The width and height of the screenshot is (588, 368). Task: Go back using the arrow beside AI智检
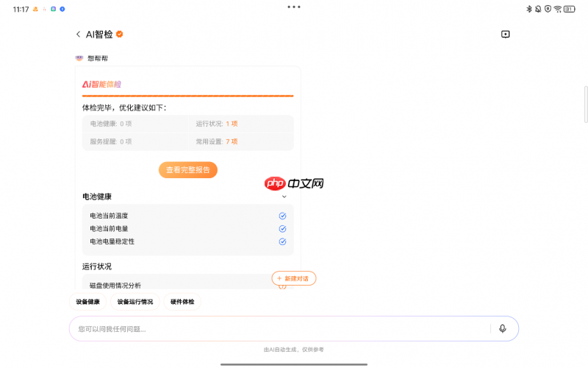[78, 34]
